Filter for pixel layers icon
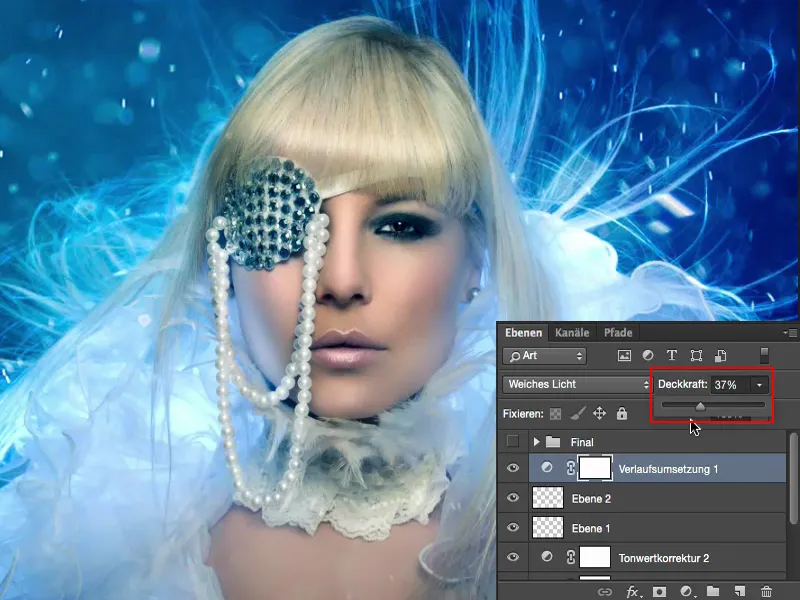The width and height of the screenshot is (800, 600). 624,356
